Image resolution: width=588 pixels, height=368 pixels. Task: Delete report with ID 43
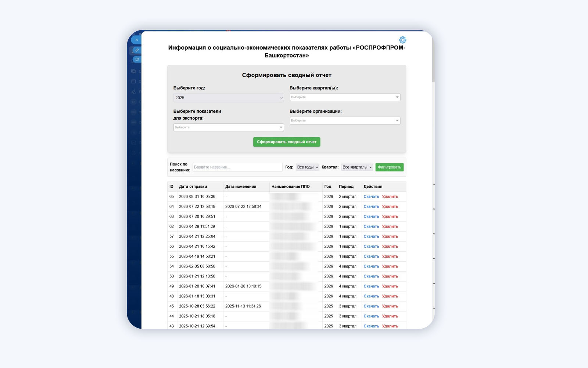pos(390,326)
